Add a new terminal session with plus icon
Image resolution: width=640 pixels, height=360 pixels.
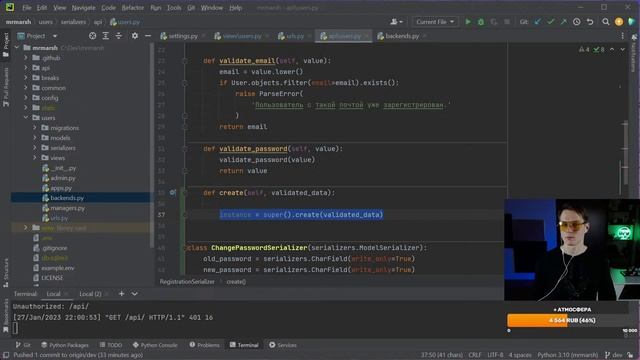(x=121, y=293)
